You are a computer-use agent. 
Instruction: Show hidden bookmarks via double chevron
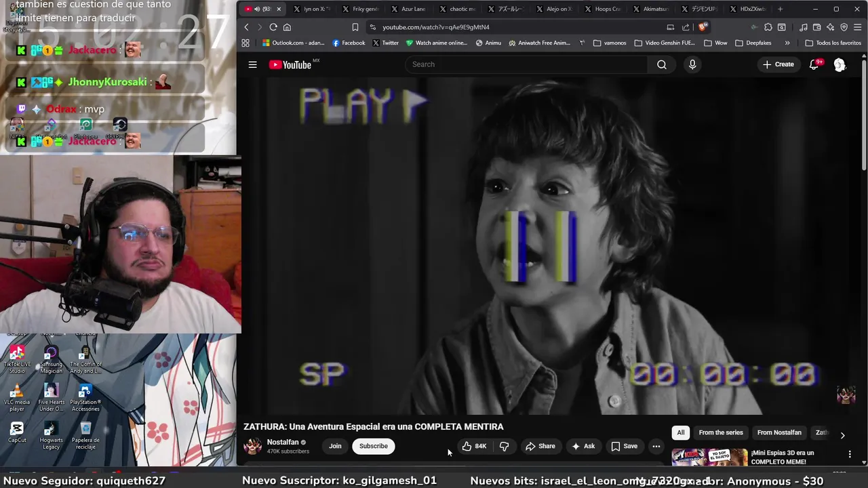pyautogui.click(x=787, y=43)
